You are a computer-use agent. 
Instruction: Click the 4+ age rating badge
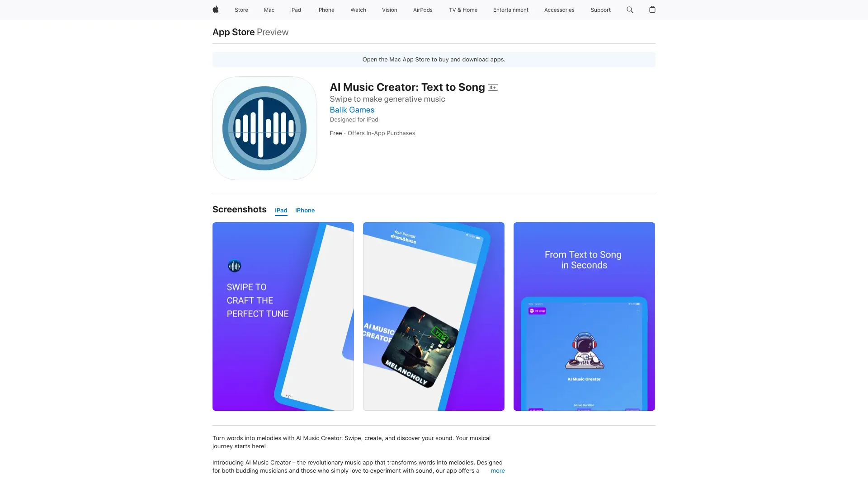492,88
